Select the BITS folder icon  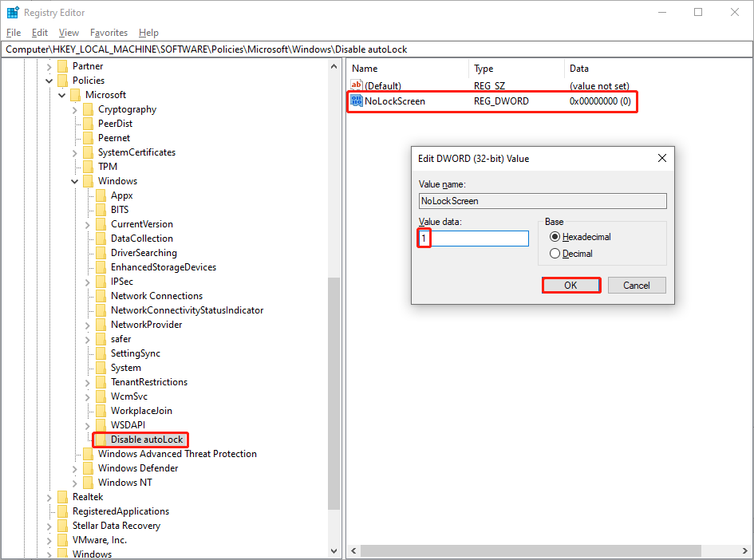click(101, 210)
